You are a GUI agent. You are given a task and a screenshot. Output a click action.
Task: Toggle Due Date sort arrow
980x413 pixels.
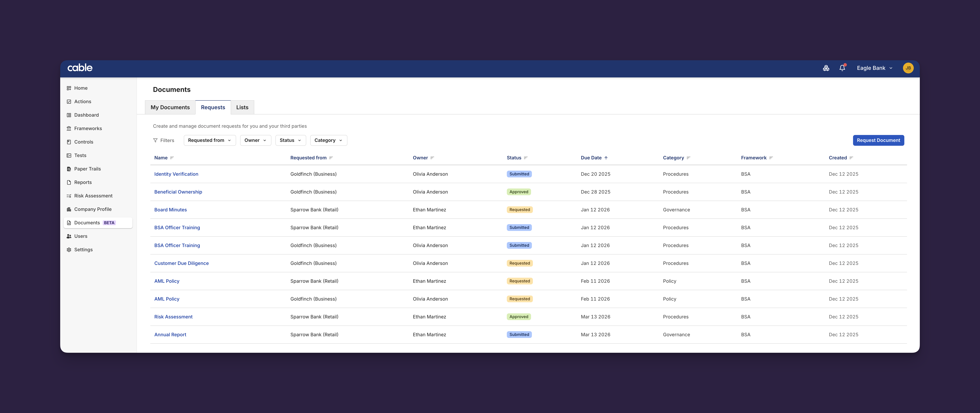[606, 158]
